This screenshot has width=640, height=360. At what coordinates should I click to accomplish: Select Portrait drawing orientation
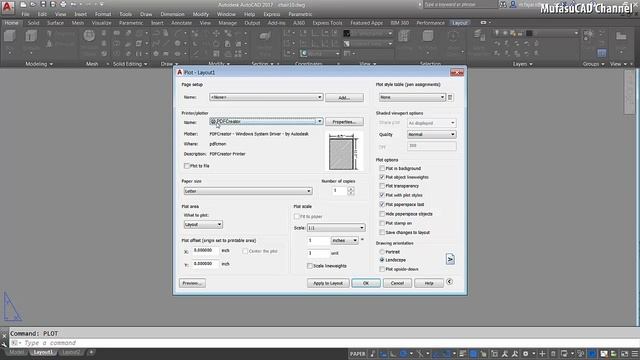click(382, 252)
